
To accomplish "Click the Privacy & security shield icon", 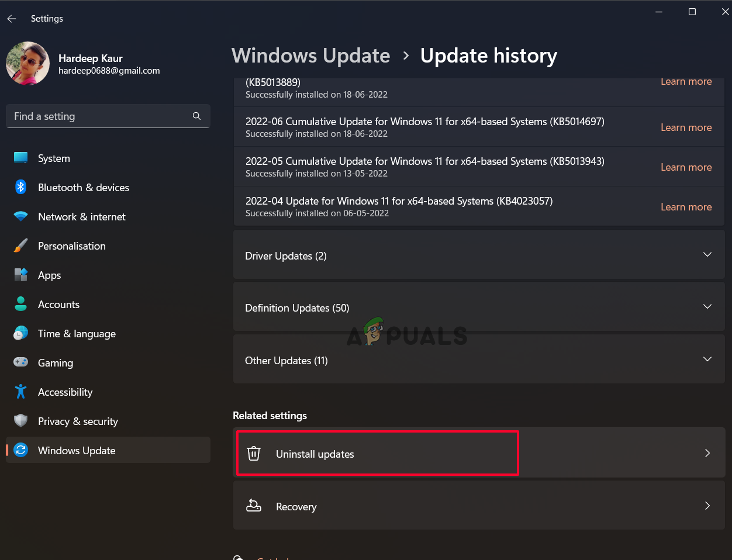I will click(21, 421).
